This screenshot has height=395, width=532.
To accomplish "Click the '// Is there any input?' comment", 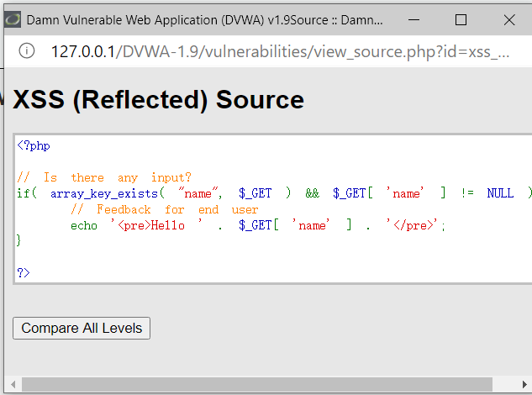I will (x=104, y=177).
